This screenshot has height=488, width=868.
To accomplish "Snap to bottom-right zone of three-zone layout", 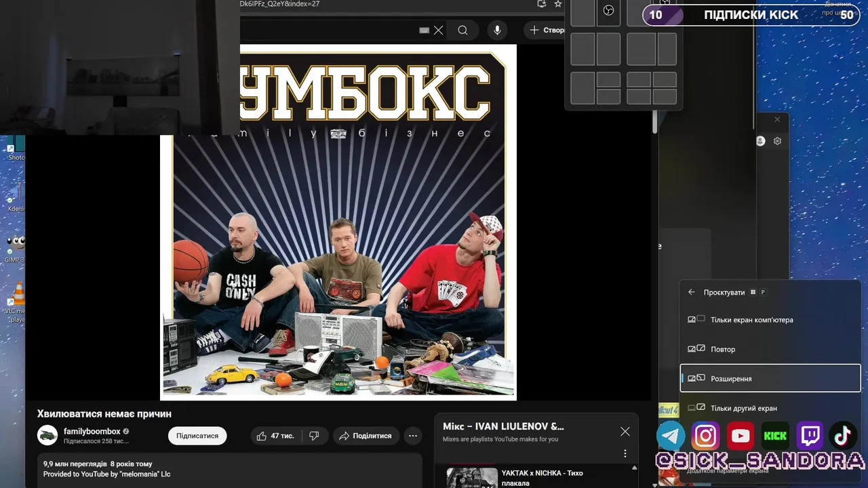I will pos(608,96).
